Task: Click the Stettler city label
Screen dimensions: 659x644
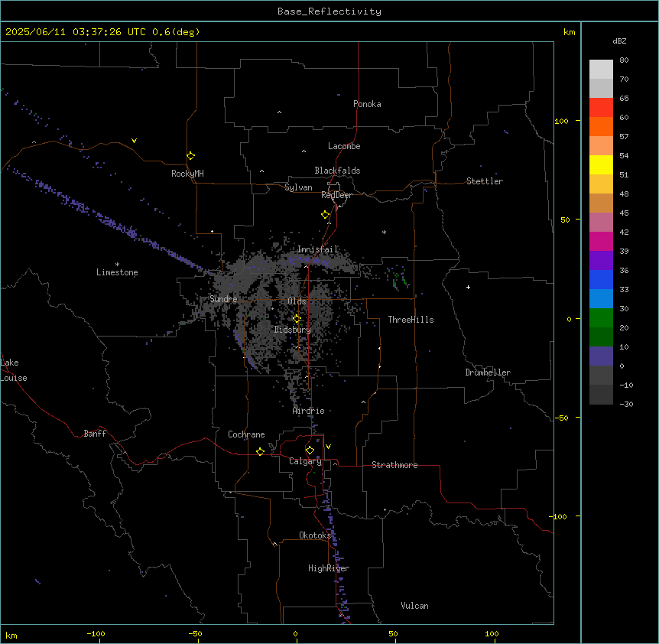Action: coord(485,181)
